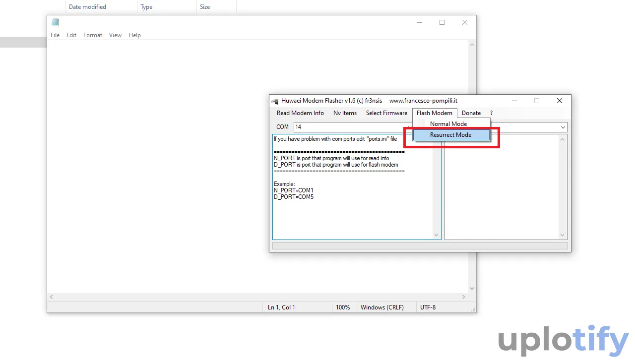The image size is (635, 364).
Task: Click Notepad horizontal scrollbar right arrow
Action: pyautogui.click(x=464, y=297)
